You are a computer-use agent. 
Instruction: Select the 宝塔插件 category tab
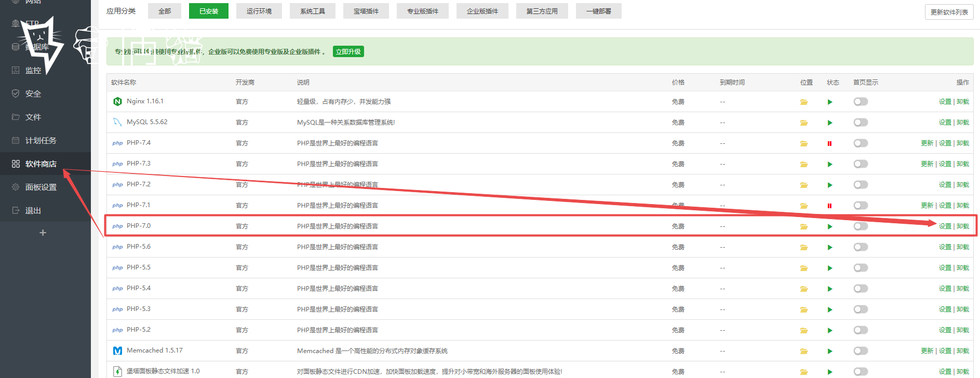point(366,11)
